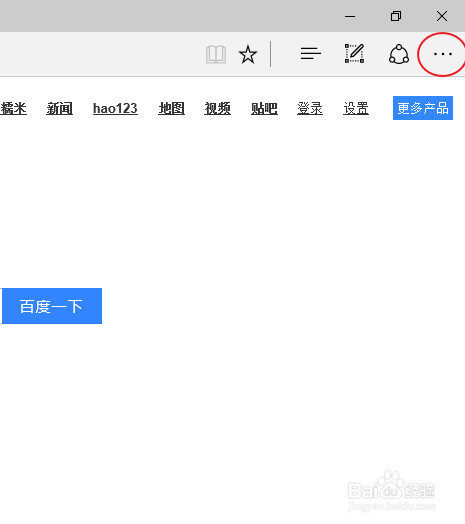The height and width of the screenshot is (524, 465).
Task: Restore down the Edge browser window
Action: click(x=396, y=16)
